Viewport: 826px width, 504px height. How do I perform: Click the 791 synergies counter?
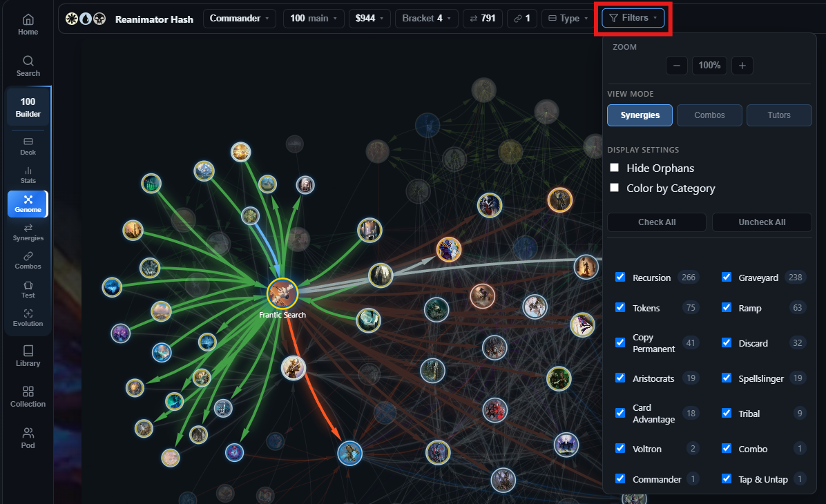483,19
